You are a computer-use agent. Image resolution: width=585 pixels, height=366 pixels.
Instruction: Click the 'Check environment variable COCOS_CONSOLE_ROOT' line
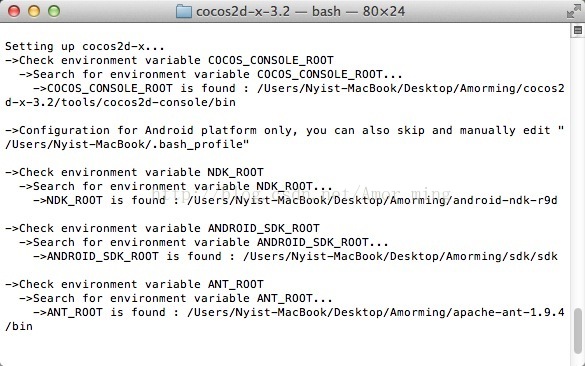(x=169, y=60)
